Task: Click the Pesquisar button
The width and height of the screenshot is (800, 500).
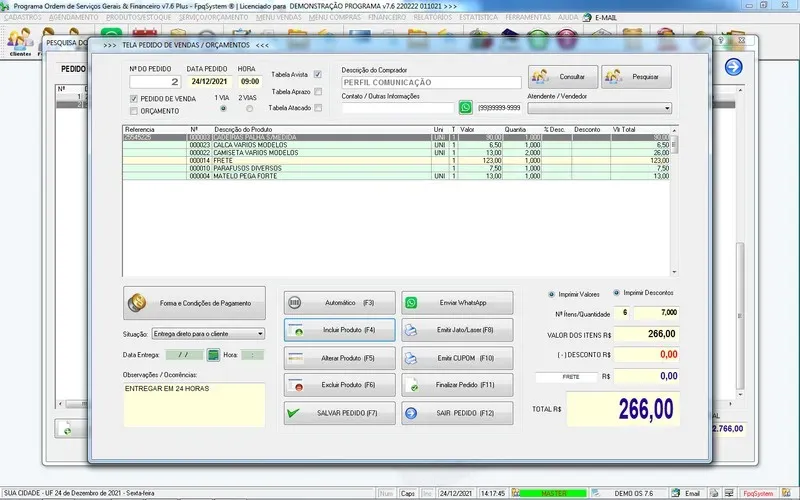Action: (636, 77)
